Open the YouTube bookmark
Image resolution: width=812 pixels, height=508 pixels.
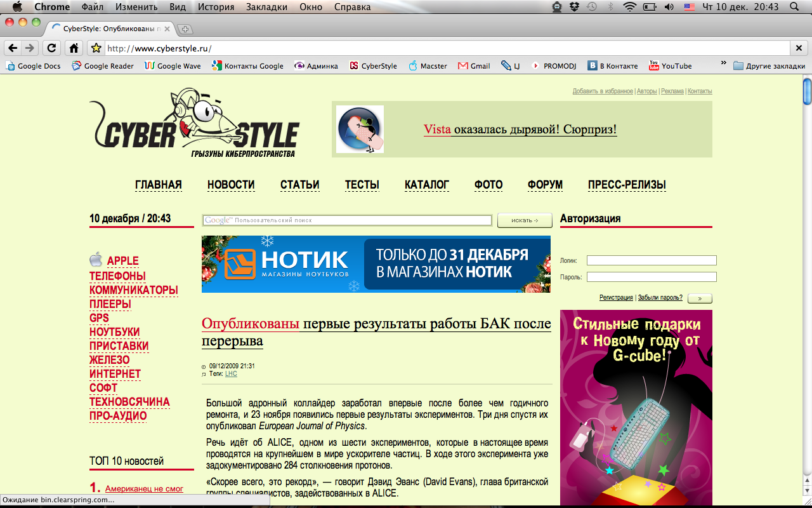point(671,65)
